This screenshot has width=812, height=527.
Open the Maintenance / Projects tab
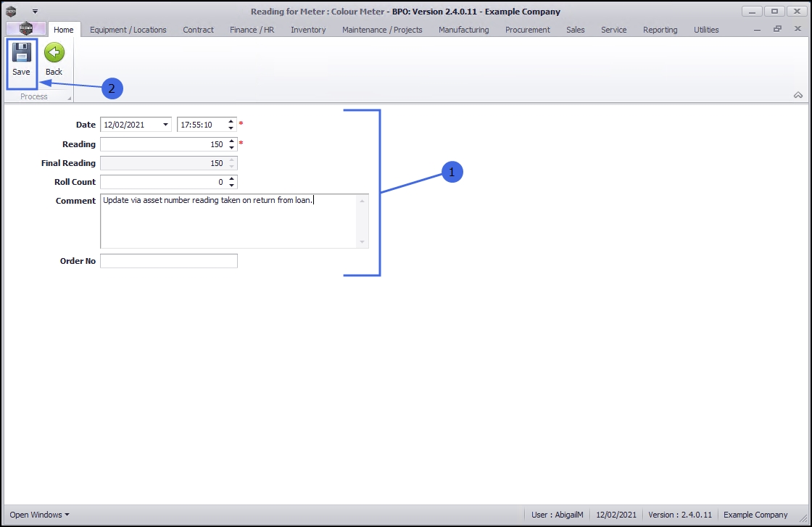(x=382, y=30)
